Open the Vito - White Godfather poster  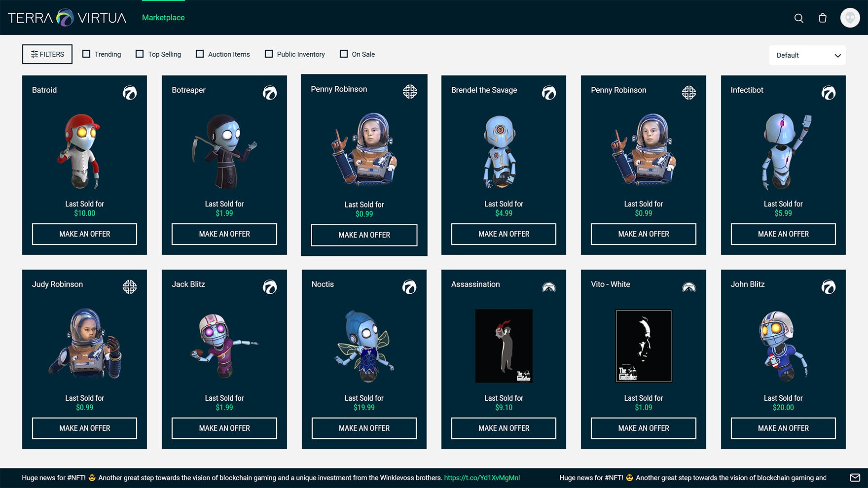(644, 346)
